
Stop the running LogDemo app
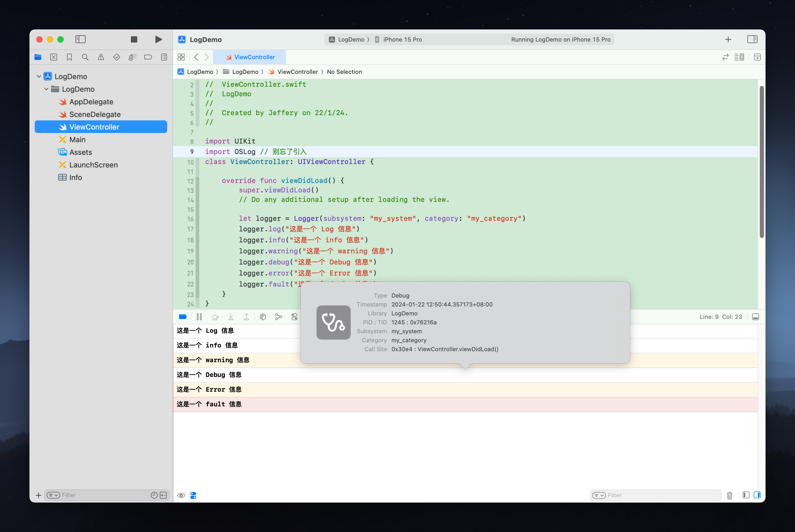pos(134,39)
